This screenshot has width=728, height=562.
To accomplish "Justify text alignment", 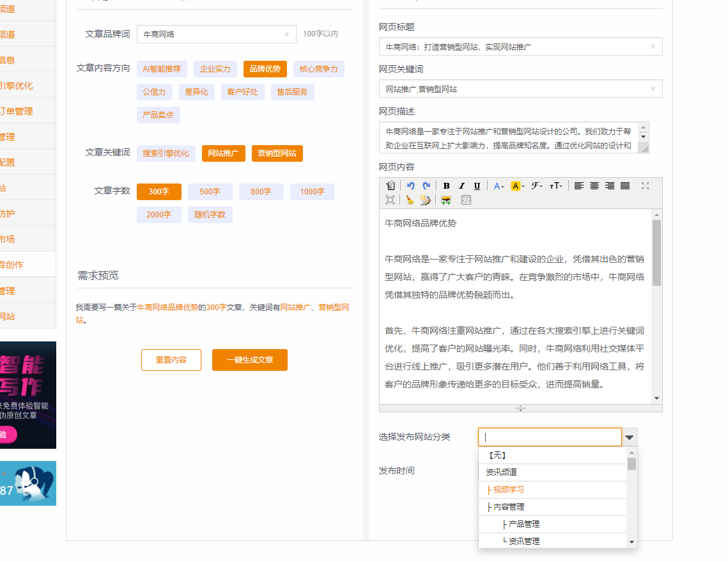I will point(625,186).
